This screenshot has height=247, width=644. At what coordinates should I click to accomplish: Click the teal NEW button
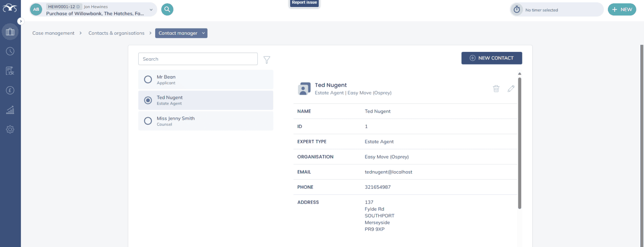[622, 10]
